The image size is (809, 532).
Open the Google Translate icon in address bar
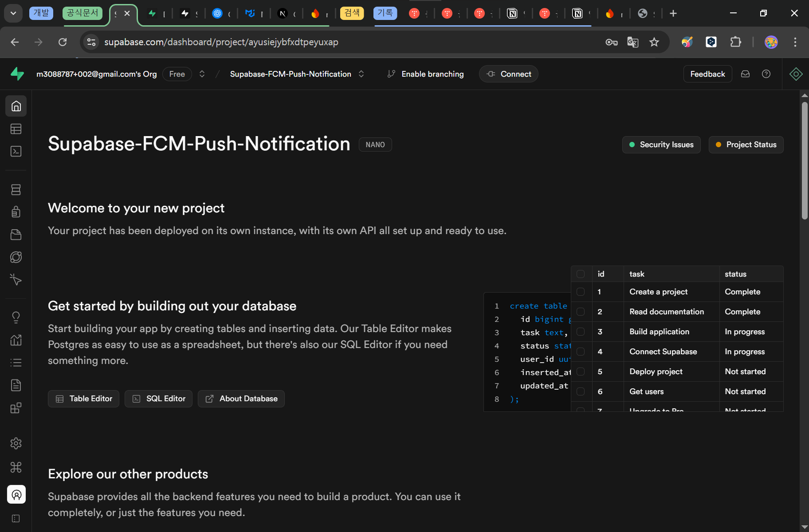coord(633,42)
